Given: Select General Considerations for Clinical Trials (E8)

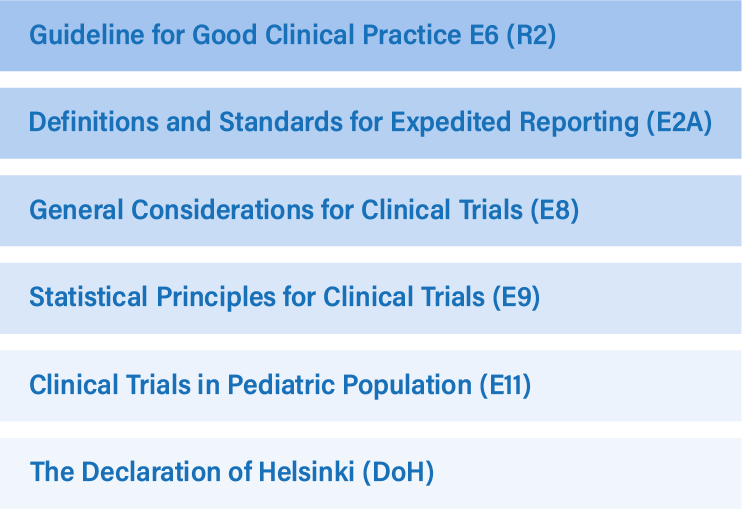Looking at the screenshot, I should 371,211.
